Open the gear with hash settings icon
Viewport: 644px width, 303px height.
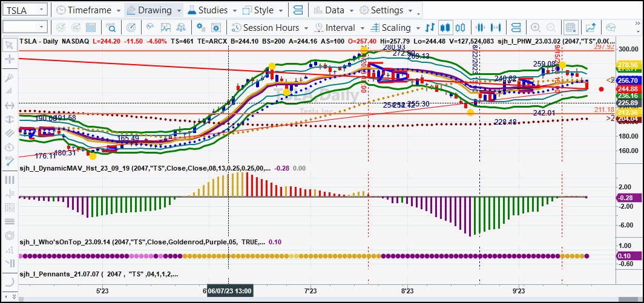click(x=201, y=27)
